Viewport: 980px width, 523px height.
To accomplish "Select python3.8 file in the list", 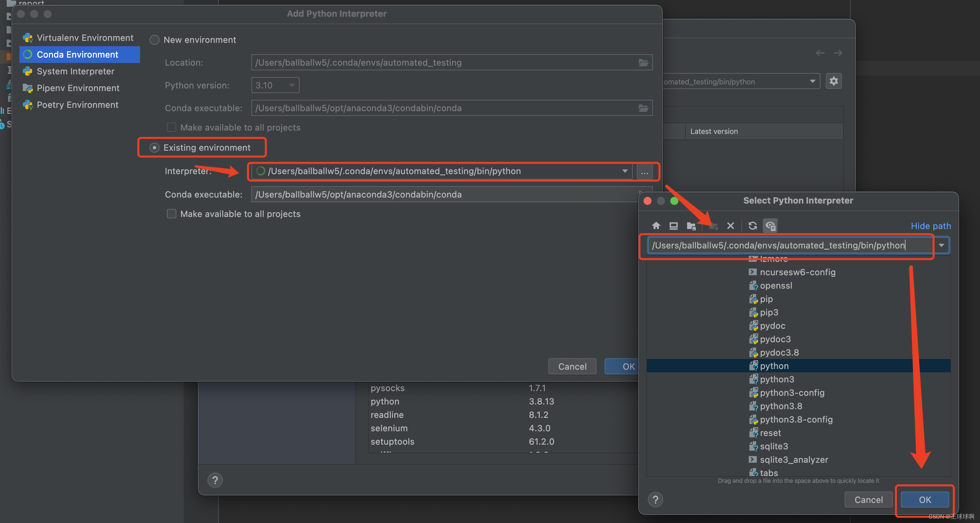I will 781,406.
